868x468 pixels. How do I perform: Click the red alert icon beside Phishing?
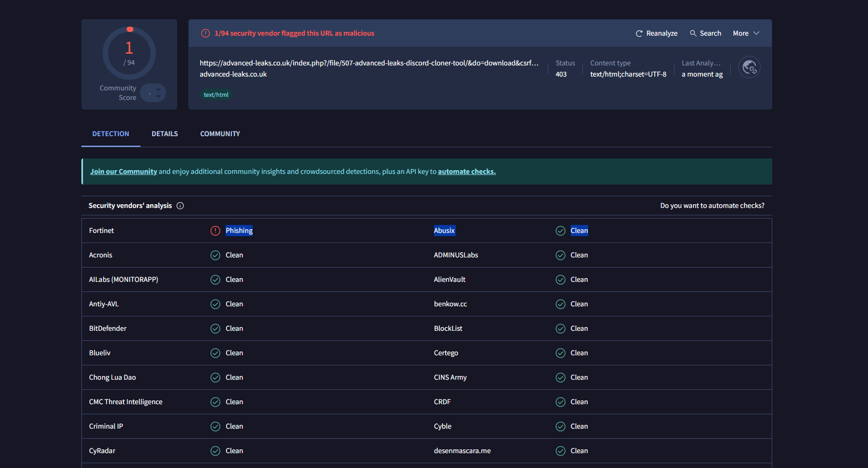coord(215,231)
